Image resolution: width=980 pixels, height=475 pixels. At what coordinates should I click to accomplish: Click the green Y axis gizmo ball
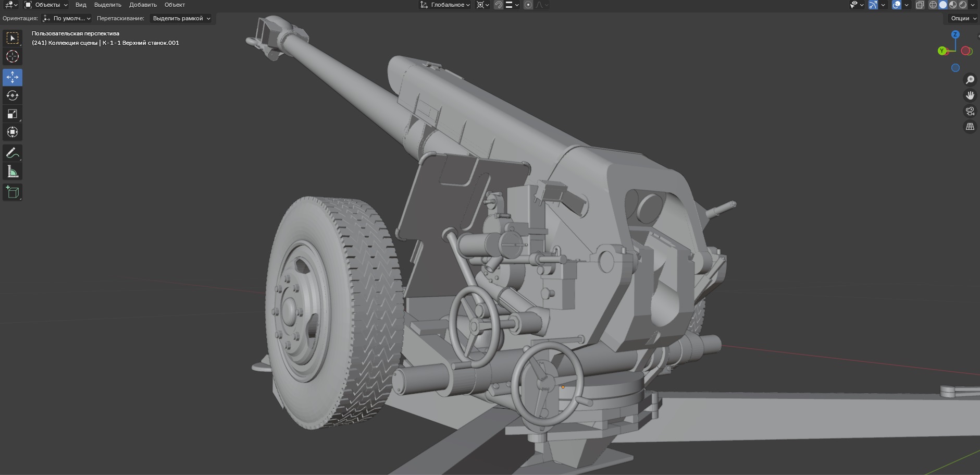tap(942, 51)
